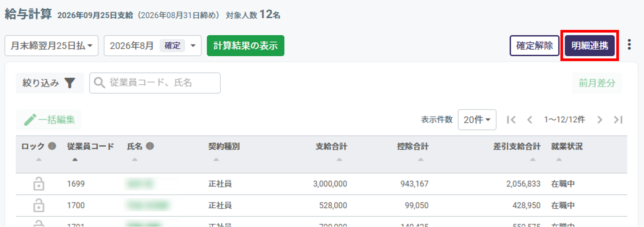Toggle lock icon for employee 1699
The height and width of the screenshot is (227, 644).
39,183
